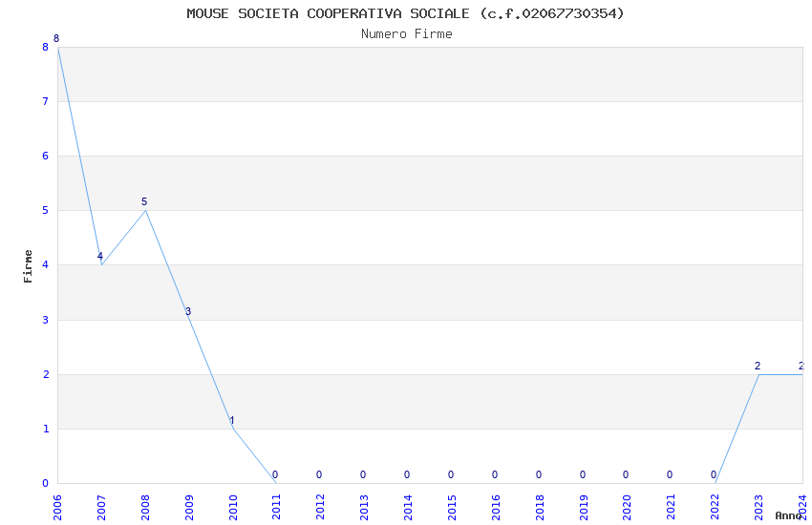Click data point label 3 for 2009
This screenshot has height=525, width=812.
188,311
